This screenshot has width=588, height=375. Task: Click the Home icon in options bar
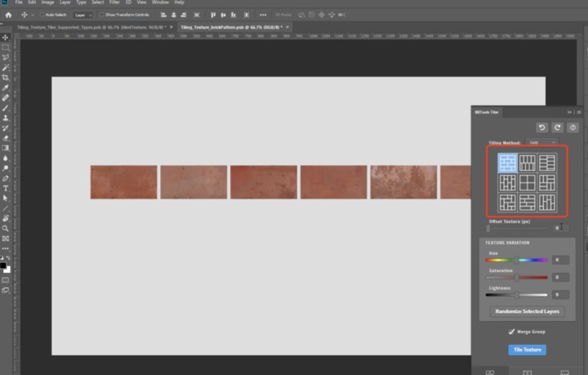pos(8,15)
